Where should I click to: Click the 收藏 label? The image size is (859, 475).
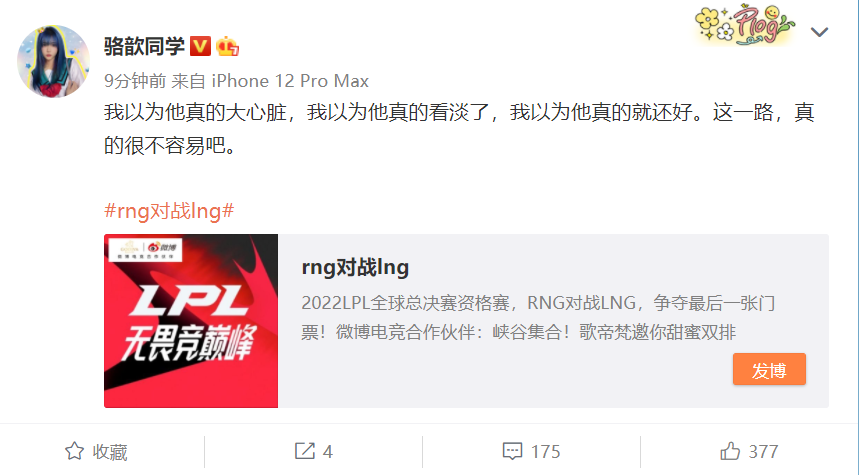tap(110, 452)
